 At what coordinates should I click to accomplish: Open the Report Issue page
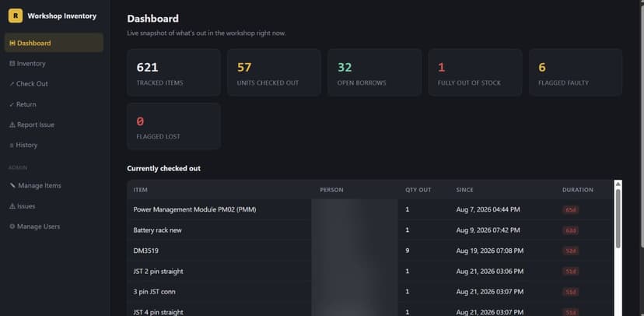coord(54,125)
